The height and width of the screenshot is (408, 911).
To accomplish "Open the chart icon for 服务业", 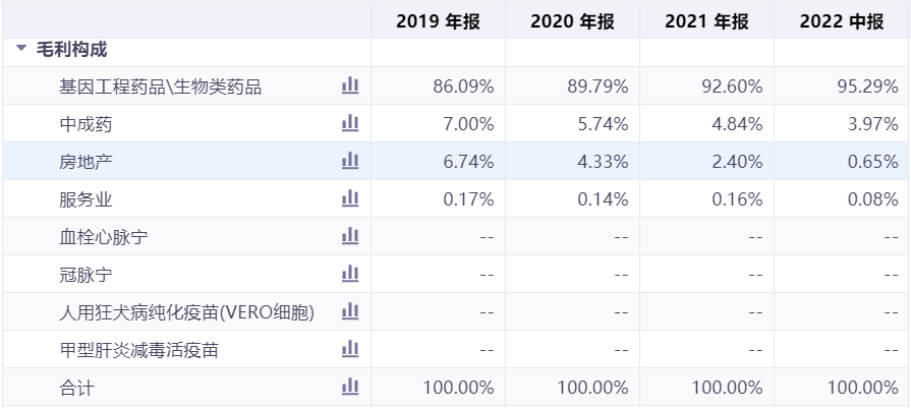I will (x=350, y=198).
